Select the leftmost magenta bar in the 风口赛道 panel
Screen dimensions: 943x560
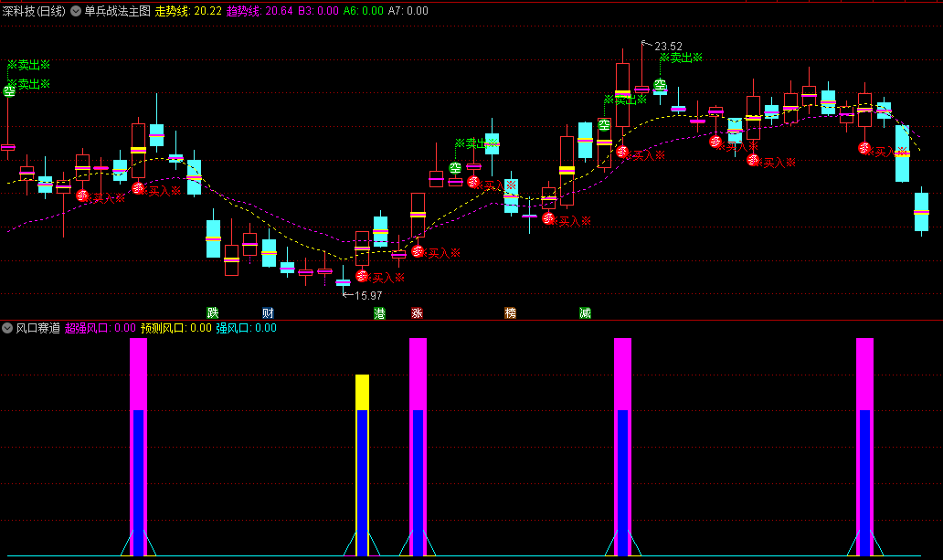click(x=138, y=447)
